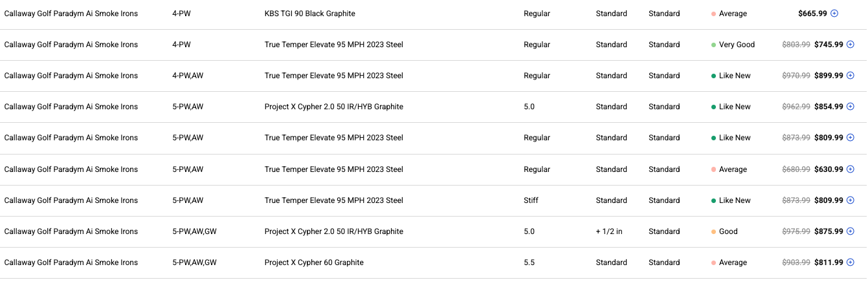Open the Paradym Ai Smoke Irons listing with KBS shaft
Viewport: 868px width, 289px height.
(71, 14)
